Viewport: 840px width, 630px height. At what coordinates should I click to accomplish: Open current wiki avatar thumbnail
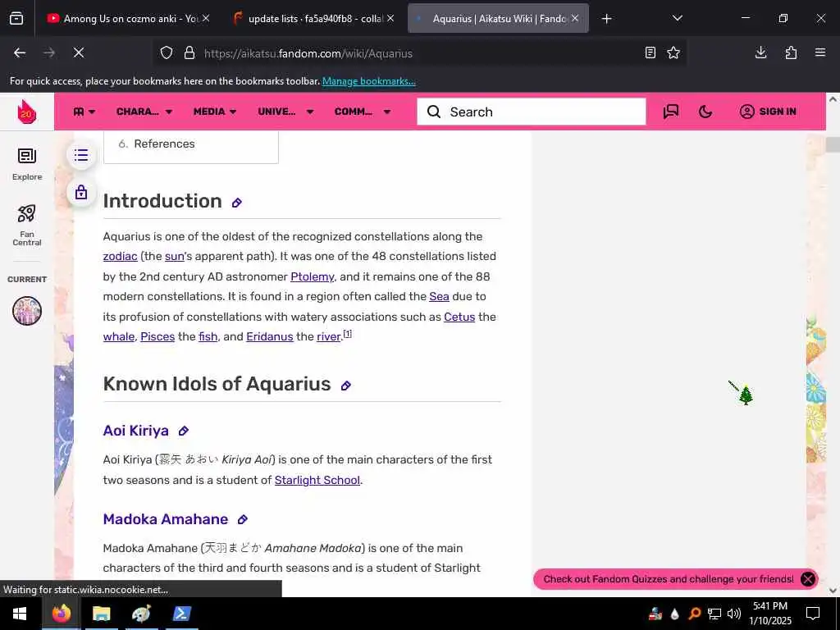[27, 311]
